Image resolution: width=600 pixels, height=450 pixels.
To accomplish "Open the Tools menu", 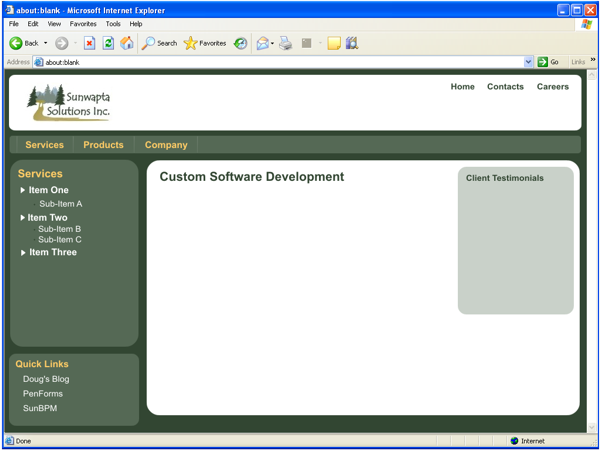I will pos(113,23).
